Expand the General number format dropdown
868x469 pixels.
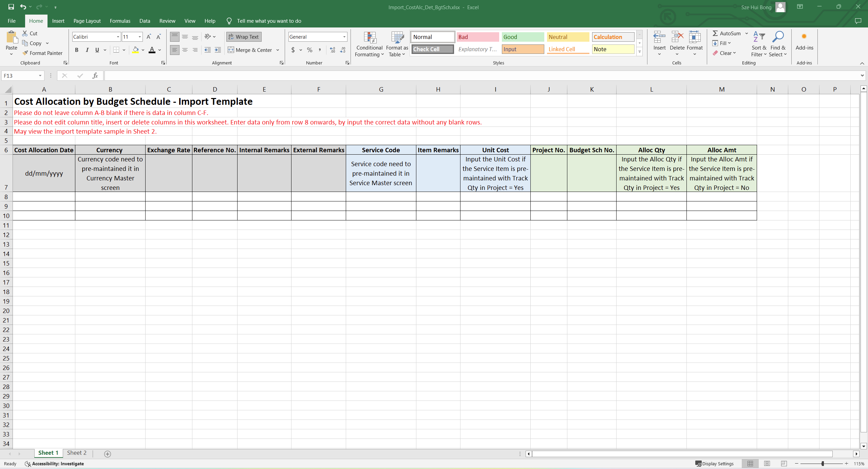click(x=344, y=37)
